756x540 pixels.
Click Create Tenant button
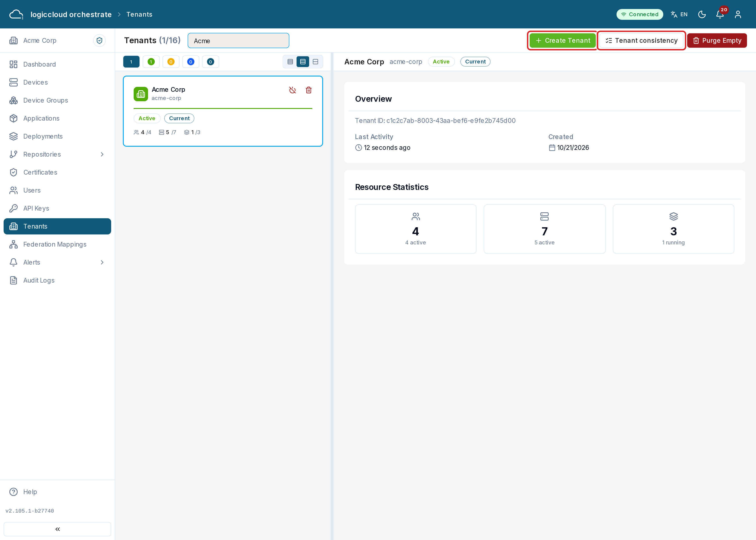click(x=562, y=40)
